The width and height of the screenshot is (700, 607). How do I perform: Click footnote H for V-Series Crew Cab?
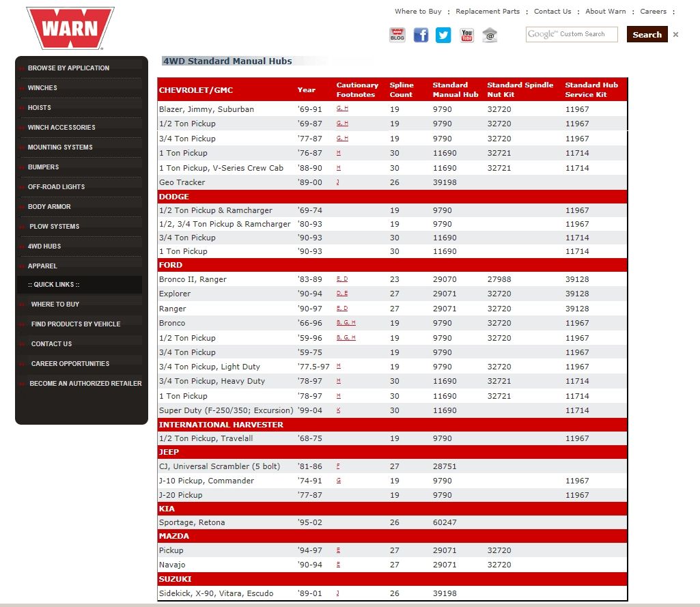(x=339, y=168)
